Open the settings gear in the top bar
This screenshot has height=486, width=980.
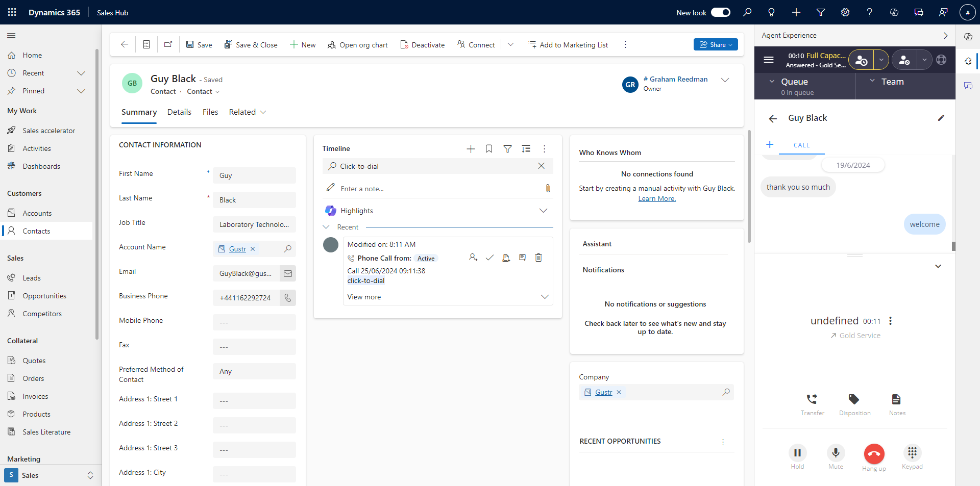pos(845,12)
